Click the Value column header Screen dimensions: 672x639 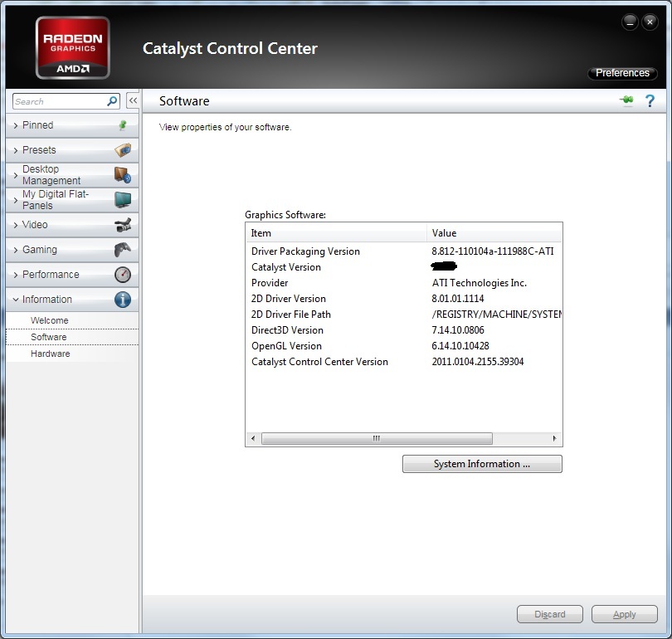pos(494,233)
